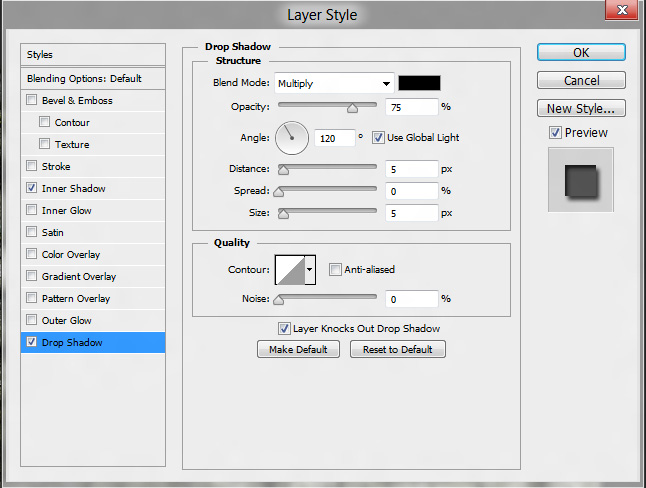Tick the Contour checkbox under Bevel
The height and width of the screenshot is (488, 646).
coord(44,122)
